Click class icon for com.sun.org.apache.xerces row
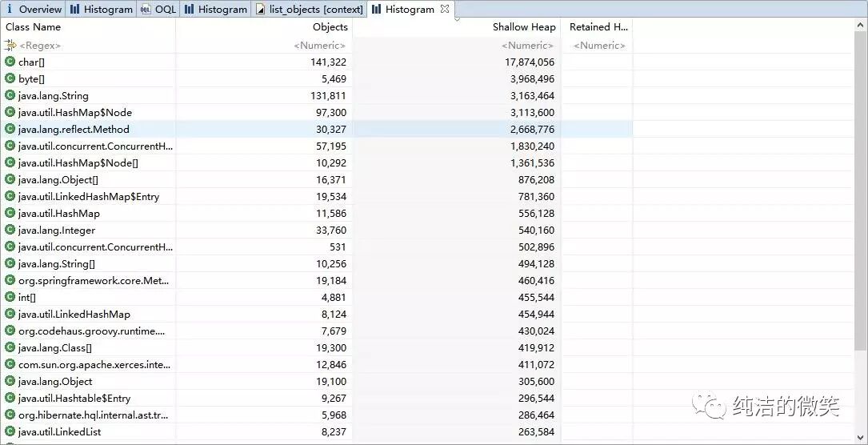Viewport: 868px width, 445px height. pyautogui.click(x=10, y=363)
